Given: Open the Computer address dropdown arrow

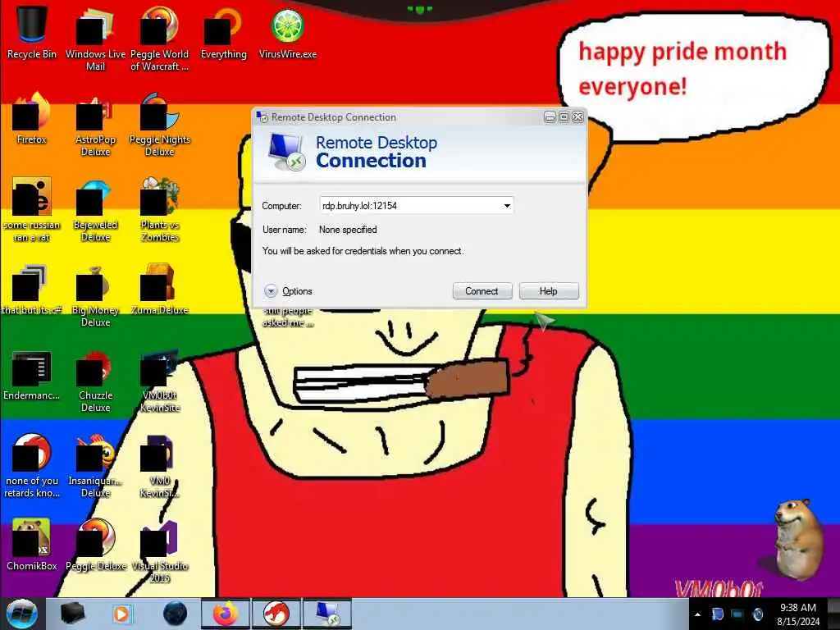Looking at the screenshot, I should (507, 206).
